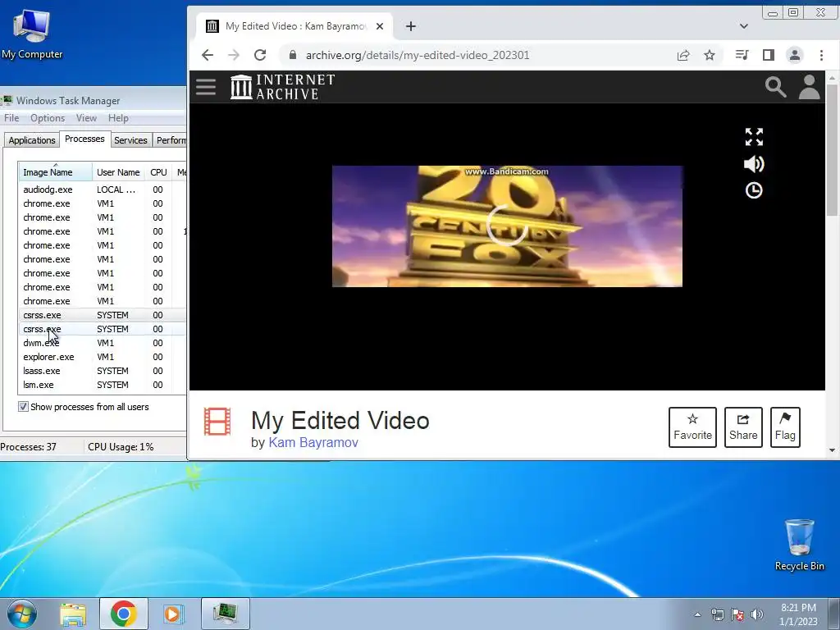Screen dimensions: 840x630
Task: Click the 20th Century Fox video frame
Action: (507, 226)
